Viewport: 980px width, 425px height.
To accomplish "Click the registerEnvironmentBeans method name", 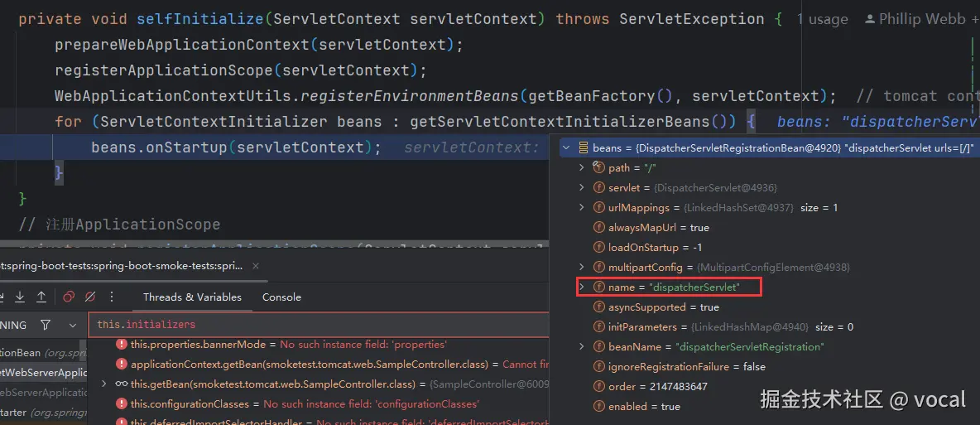I will click(x=410, y=96).
